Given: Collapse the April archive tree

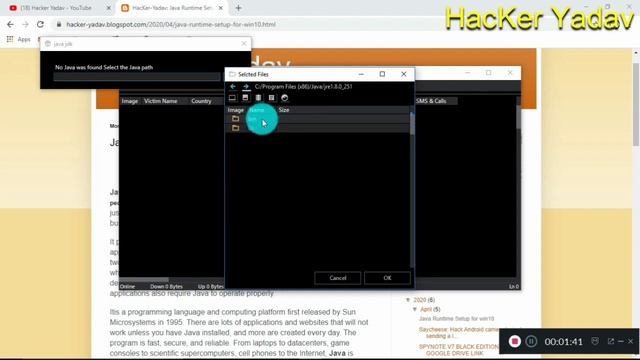Looking at the screenshot, I should pos(415,309).
